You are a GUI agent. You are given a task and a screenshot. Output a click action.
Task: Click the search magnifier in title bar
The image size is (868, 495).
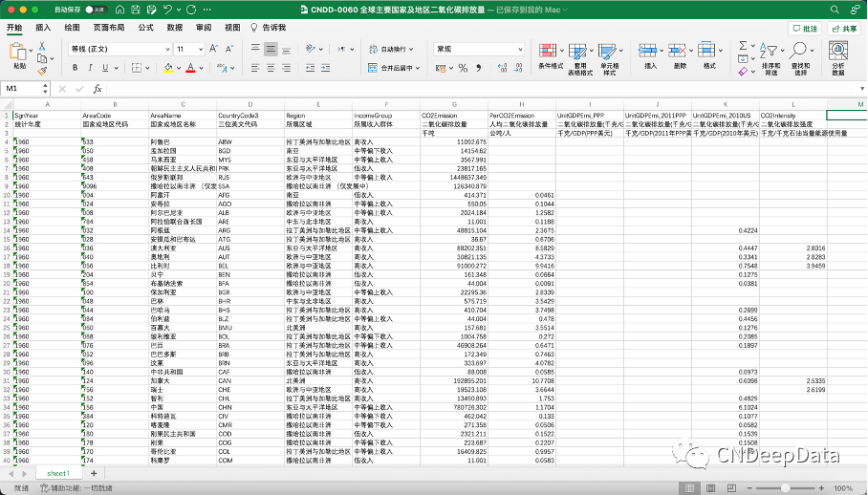(835, 10)
